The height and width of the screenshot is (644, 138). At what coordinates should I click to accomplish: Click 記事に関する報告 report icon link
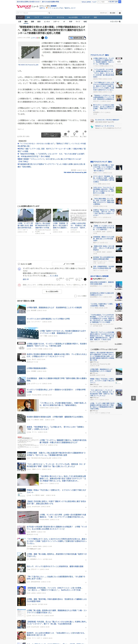click(x=24, y=137)
